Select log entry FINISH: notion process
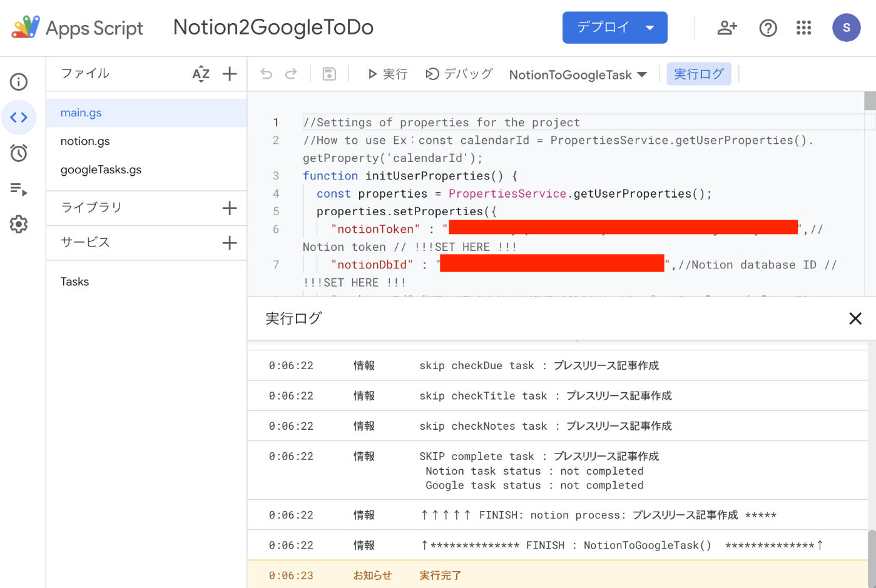 [558, 515]
